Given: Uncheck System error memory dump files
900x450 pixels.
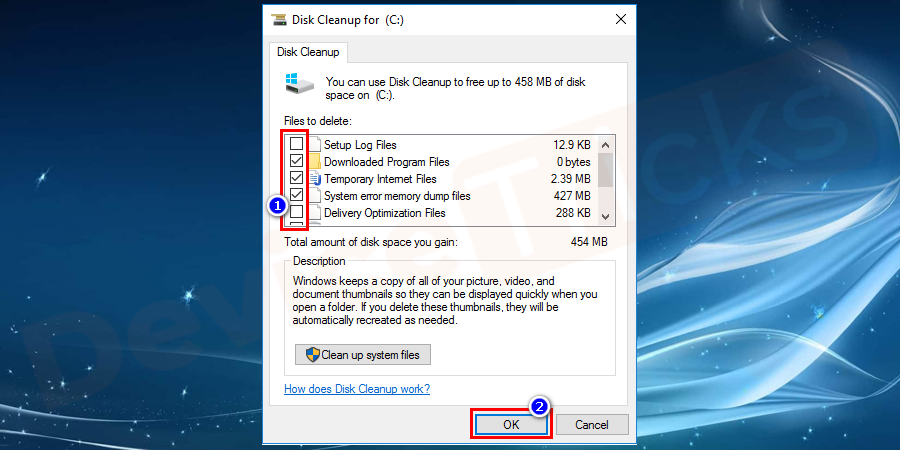Looking at the screenshot, I should pos(297,195).
